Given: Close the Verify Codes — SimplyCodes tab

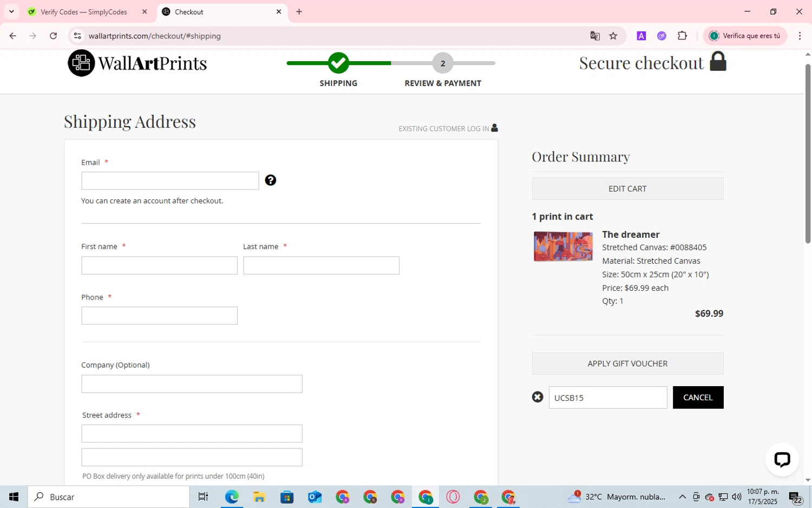Looking at the screenshot, I should click(x=145, y=11).
